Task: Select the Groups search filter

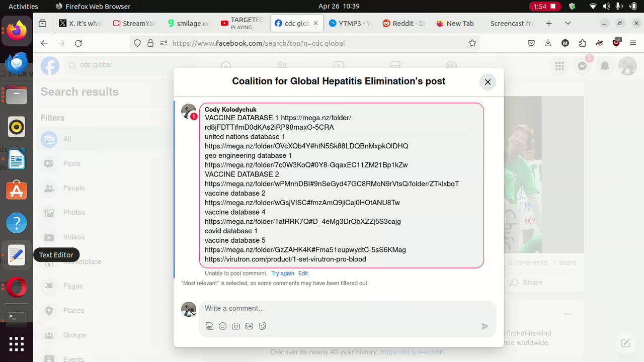Action: pos(103,335)
